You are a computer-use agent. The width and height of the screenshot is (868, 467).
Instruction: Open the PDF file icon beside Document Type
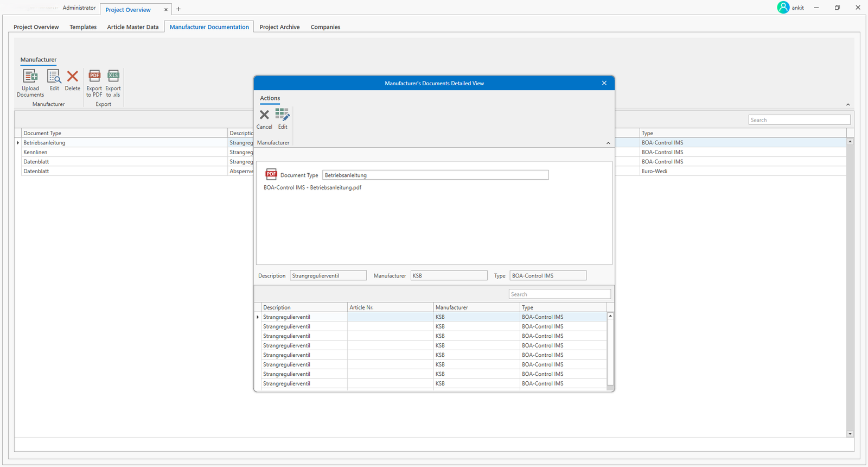tap(271, 174)
